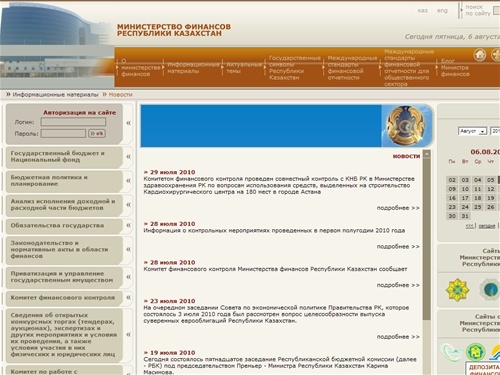Click the 23 июля 2010 news date
The width and height of the screenshot is (500, 375).
pos(172,301)
